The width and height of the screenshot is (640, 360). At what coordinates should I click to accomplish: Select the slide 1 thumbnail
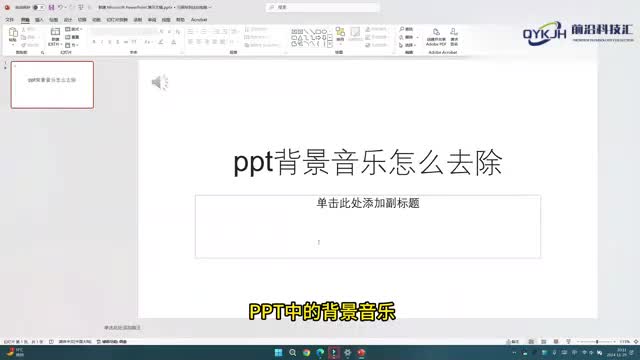click(52, 85)
